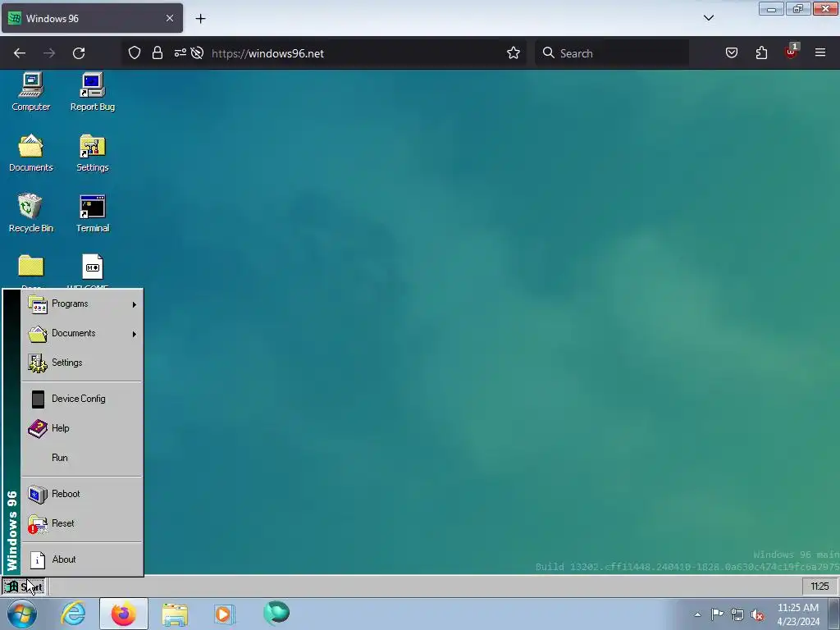Bookmark this page with the star
The width and height of the screenshot is (840, 630).
[514, 52]
